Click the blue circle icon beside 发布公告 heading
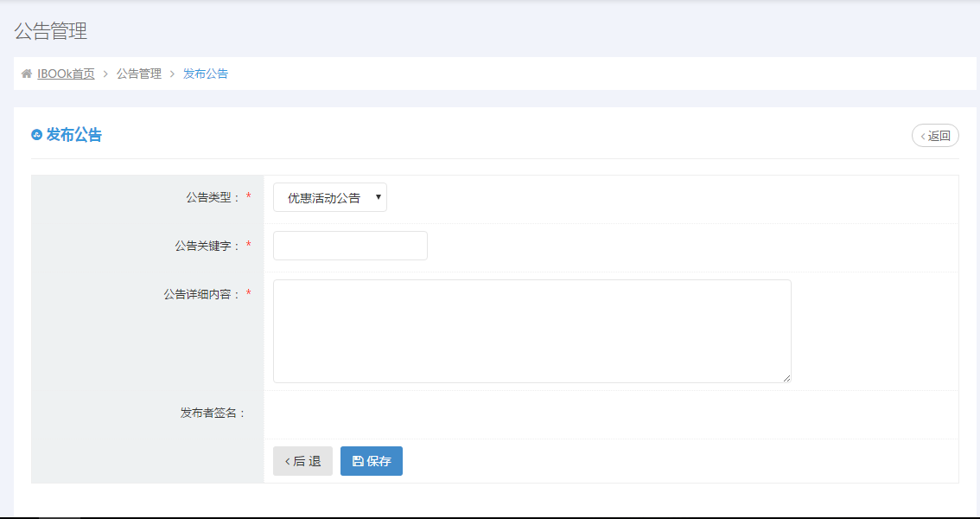Screen dimensions: 980x519 click(x=37, y=135)
